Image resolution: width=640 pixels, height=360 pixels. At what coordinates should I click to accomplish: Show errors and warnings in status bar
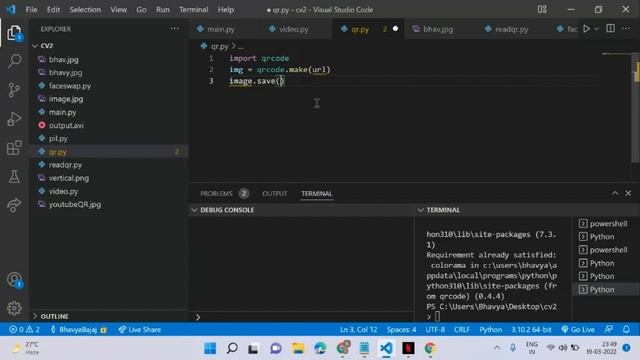[x=24, y=329]
